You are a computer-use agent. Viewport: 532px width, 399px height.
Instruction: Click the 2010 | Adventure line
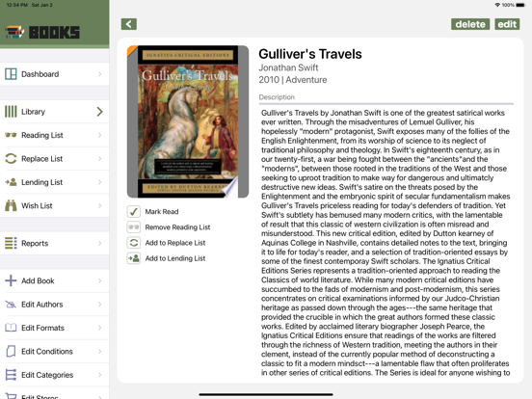tap(293, 80)
